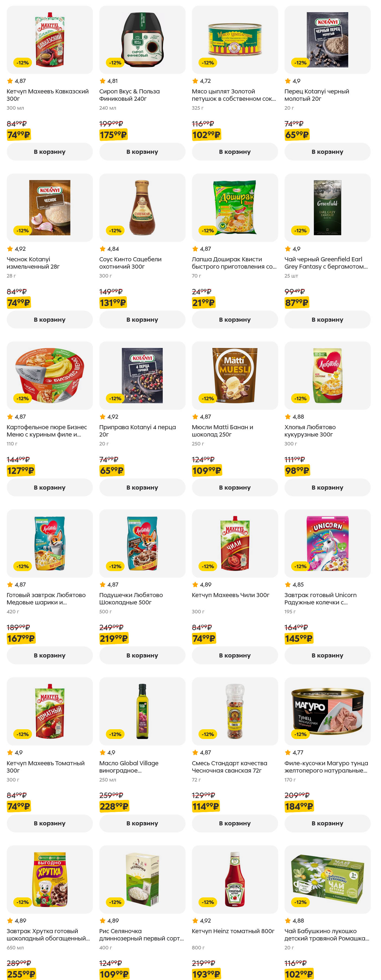The image size is (381, 980).
Task: Add Кетчуп Махеевъ Кавказский to cart
Action: pos(50,152)
